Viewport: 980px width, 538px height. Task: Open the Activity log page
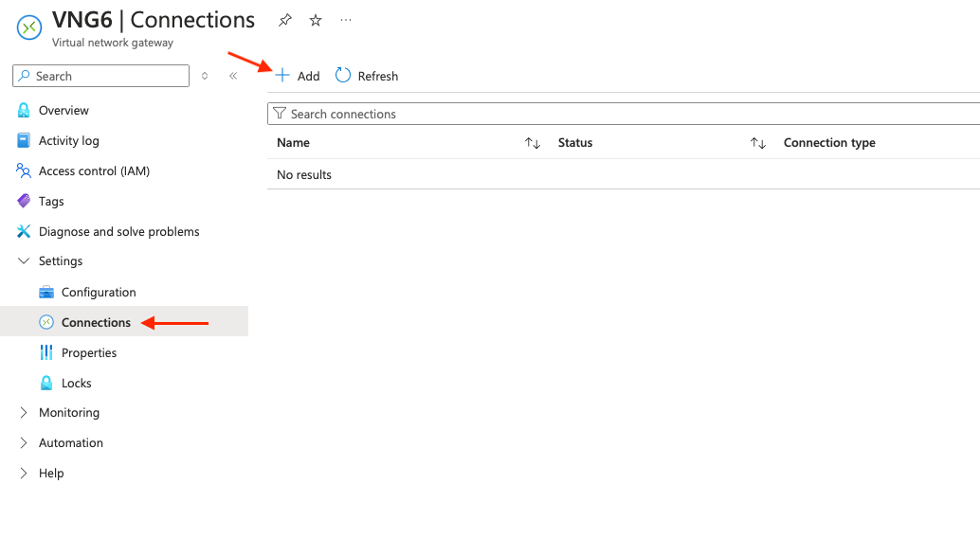pyautogui.click(x=69, y=140)
